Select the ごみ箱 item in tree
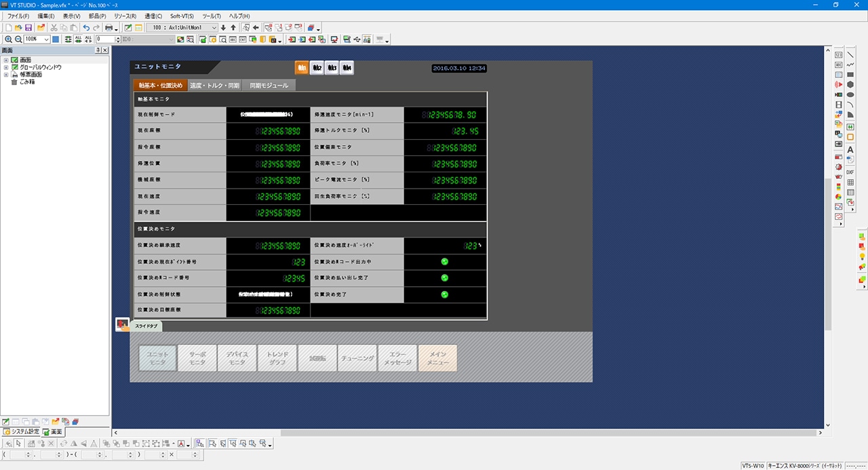Image resolution: width=868 pixels, height=470 pixels. [26, 81]
